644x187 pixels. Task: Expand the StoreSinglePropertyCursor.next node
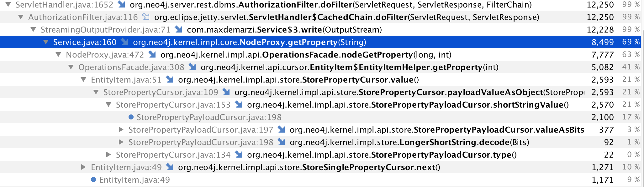click(84, 167)
